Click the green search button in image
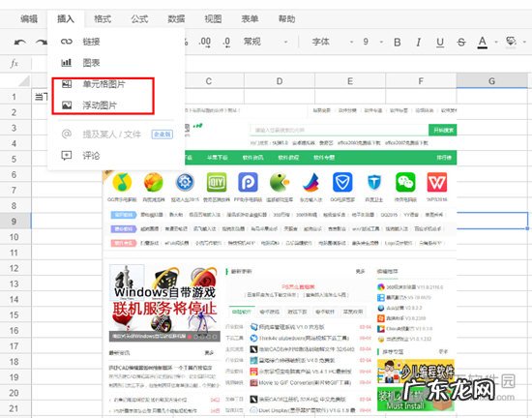Screen dimensions: 532x418 point(443,130)
